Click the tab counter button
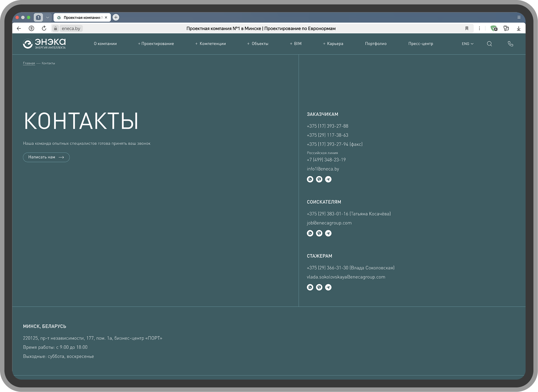The width and height of the screenshot is (538, 392). click(x=38, y=17)
